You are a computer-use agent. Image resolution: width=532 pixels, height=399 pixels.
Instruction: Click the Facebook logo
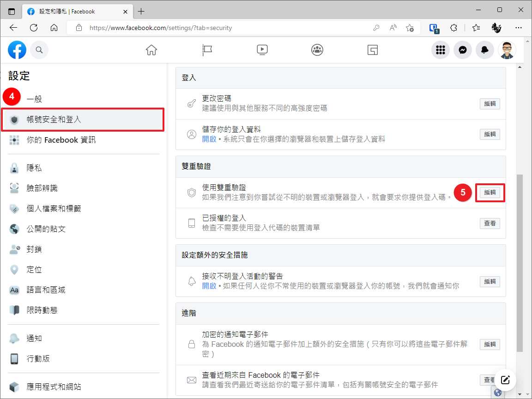[17, 50]
